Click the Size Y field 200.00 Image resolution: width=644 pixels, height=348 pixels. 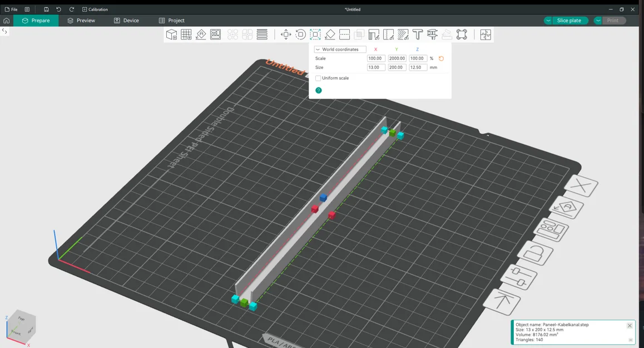397,67
